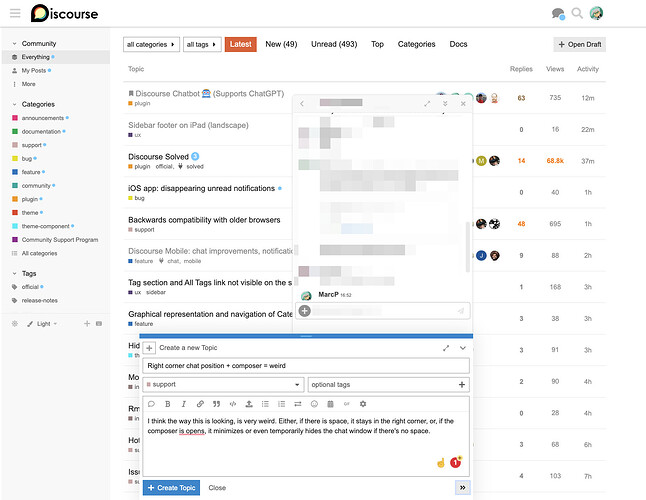Toggle italic formatting in composer
646x500 pixels.
[184, 404]
